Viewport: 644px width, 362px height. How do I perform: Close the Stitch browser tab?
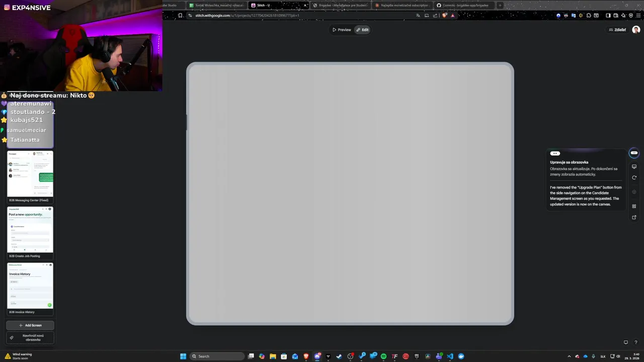click(x=305, y=5)
